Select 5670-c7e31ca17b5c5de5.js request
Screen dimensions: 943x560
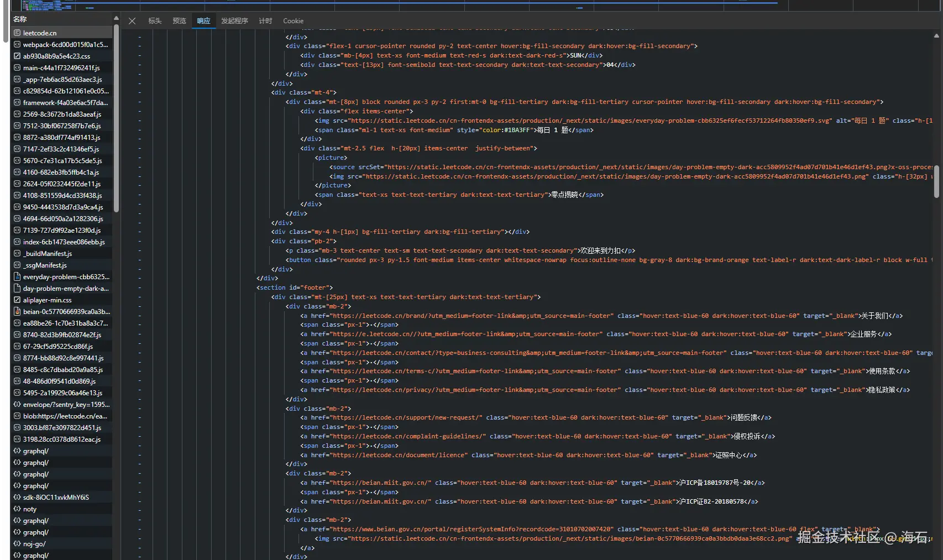[62, 161]
